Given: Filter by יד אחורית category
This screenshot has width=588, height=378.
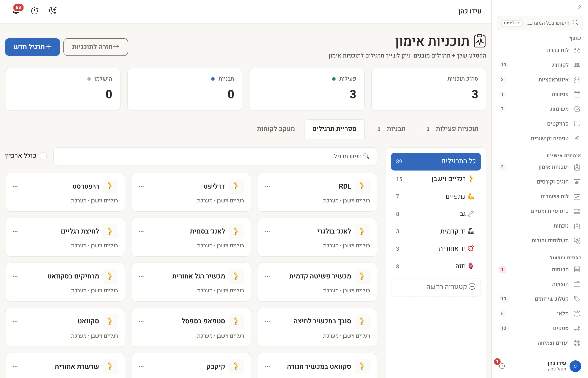Looking at the screenshot, I should click(x=436, y=249).
